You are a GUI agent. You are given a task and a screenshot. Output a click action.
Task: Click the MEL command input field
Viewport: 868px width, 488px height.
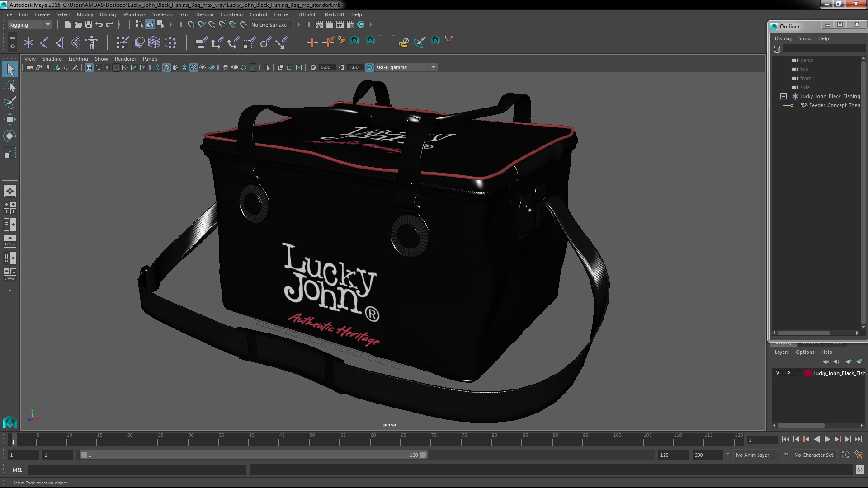tap(137, 470)
